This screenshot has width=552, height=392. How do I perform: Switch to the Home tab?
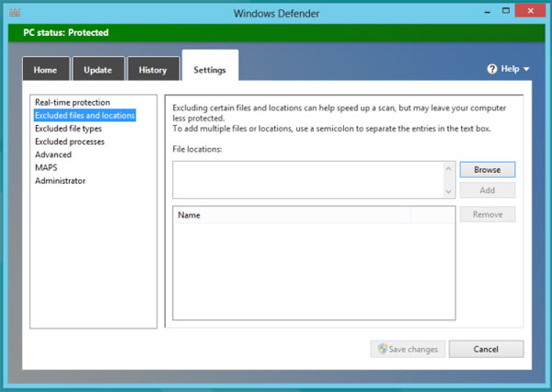tap(45, 70)
